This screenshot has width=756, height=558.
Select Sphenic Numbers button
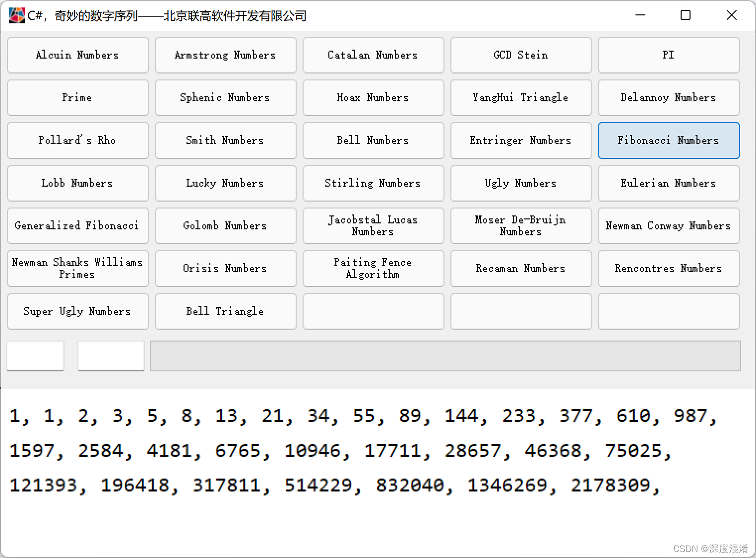225,98
